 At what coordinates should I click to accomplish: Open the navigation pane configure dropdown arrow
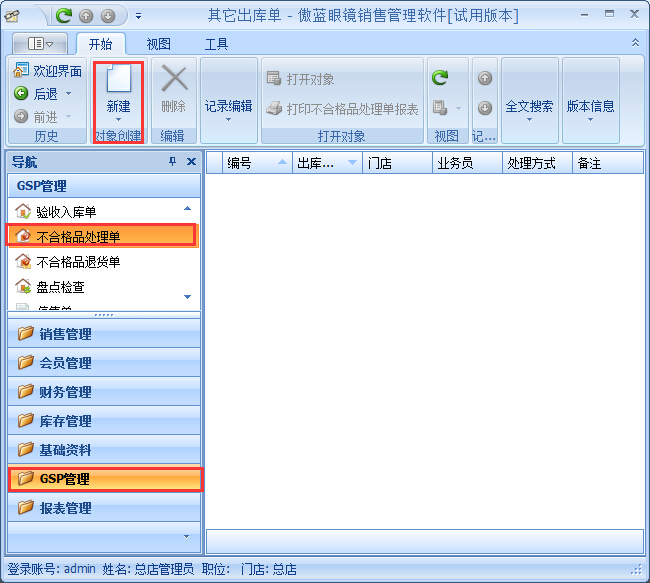[187, 537]
